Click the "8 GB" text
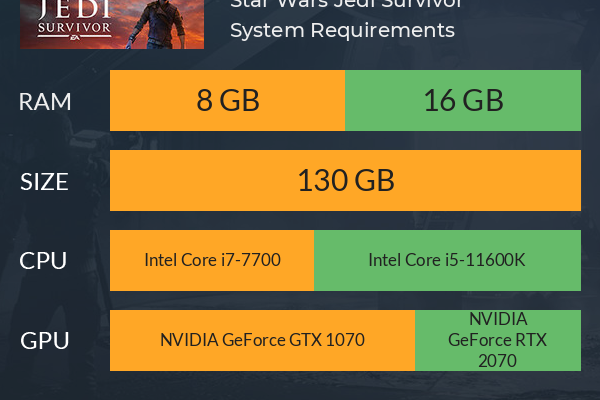 (x=228, y=100)
